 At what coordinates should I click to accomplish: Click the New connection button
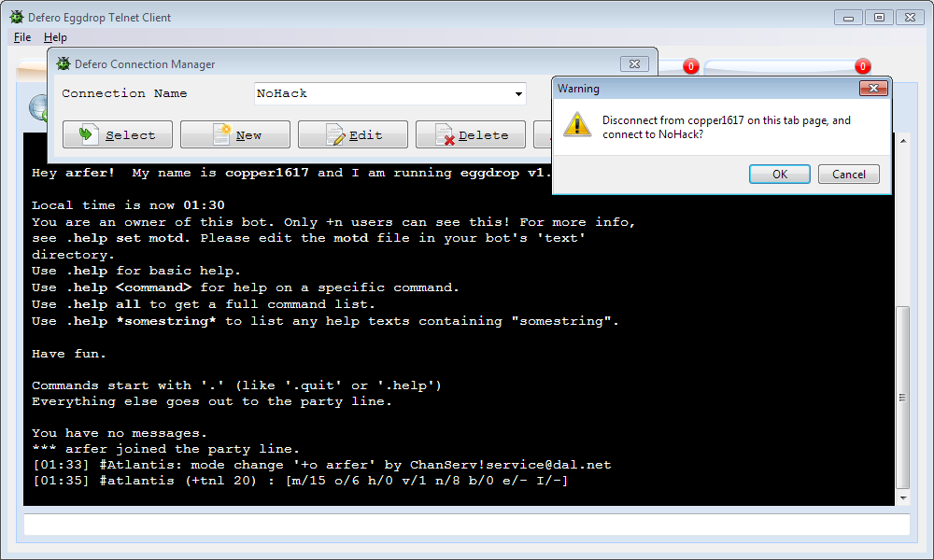tap(235, 134)
